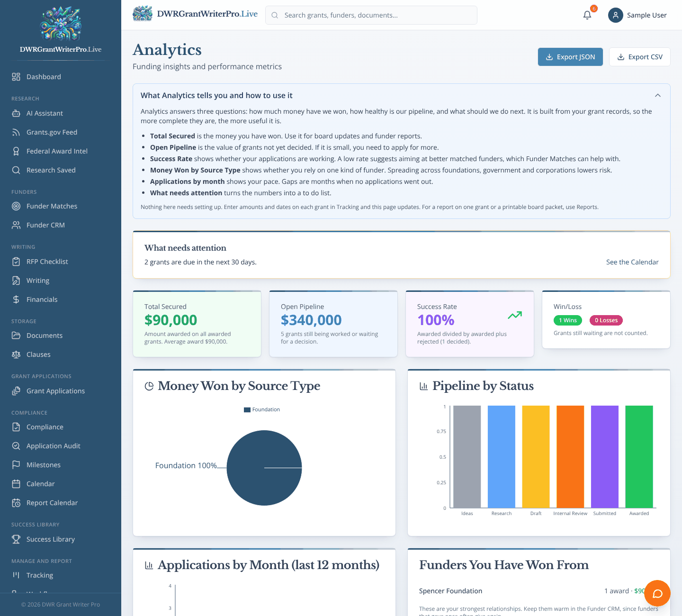Click the Milestones flag icon
The height and width of the screenshot is (616, 682).
pos(16,465)
